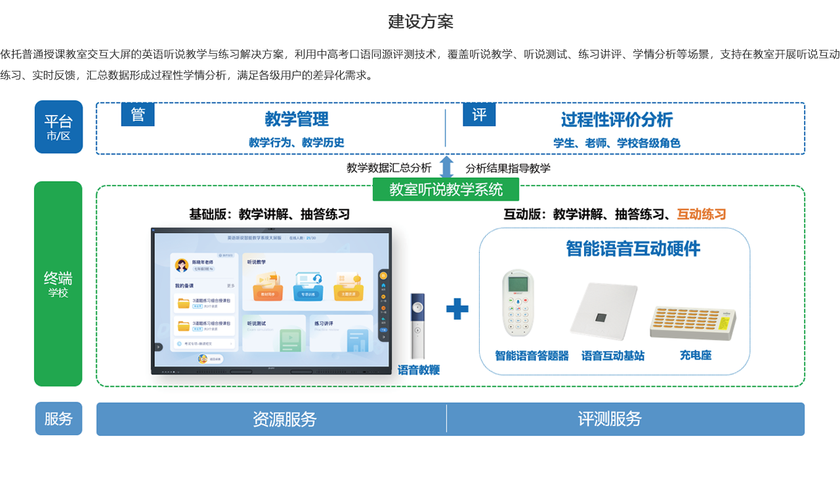The height and width of the screenshot is (504, 840).
Task: Click 更多 next to 我的备课
Action: click(x=231, y=286)
